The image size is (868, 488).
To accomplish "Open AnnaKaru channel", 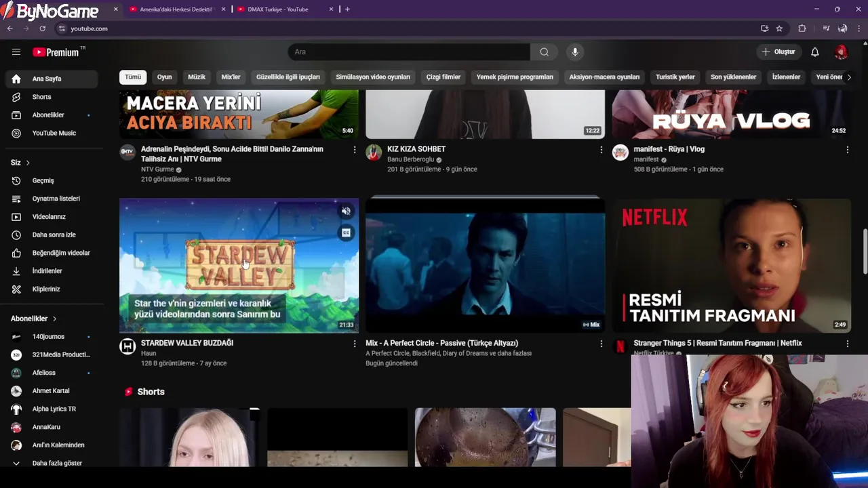I will [x=52, y=427].
